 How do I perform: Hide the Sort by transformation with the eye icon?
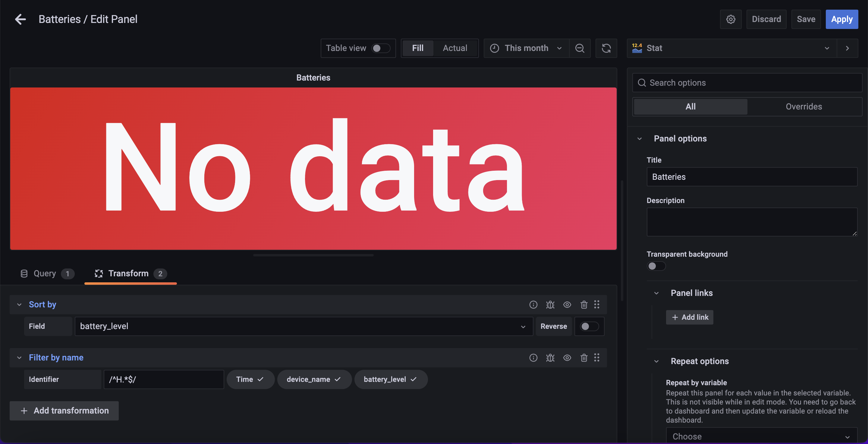(567, 305)
